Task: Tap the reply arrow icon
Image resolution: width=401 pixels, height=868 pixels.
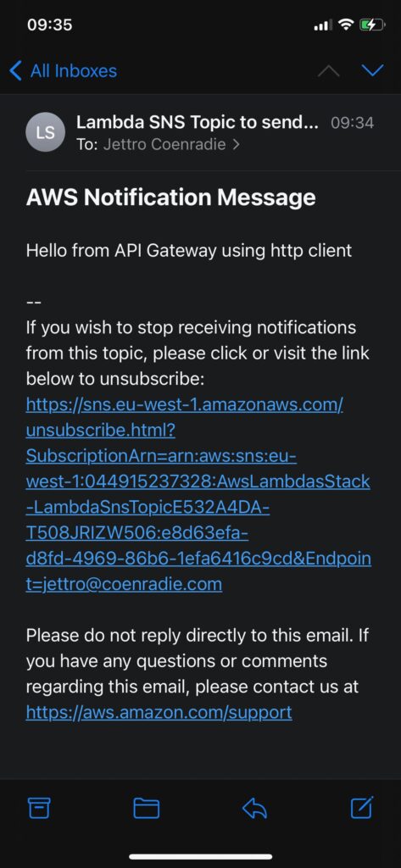Action: click(255, 810)
